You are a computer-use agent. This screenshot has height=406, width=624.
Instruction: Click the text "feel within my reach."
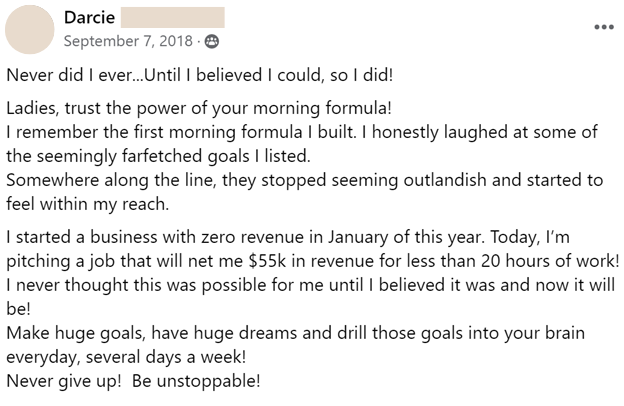coord(88,204)
